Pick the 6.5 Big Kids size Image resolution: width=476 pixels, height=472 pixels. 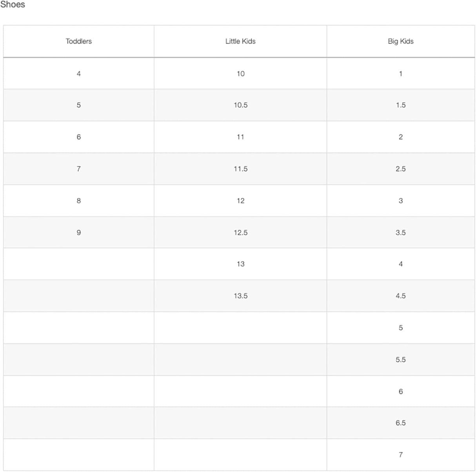click(400, 423)
